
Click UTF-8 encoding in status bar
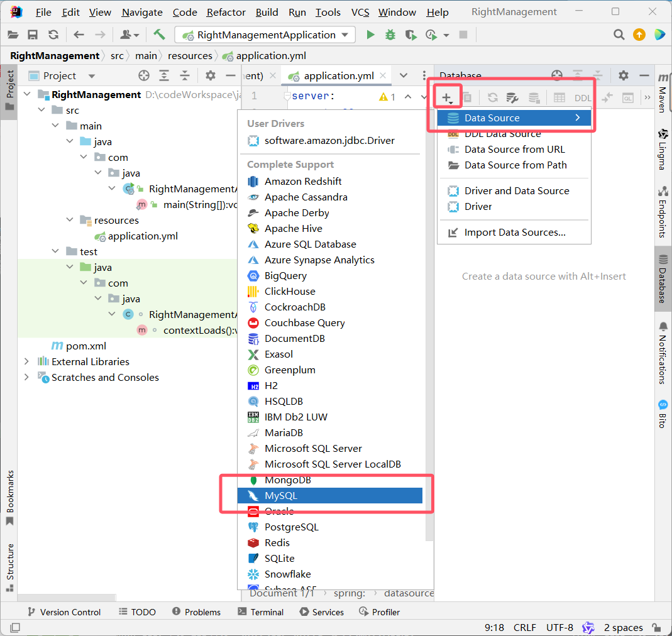pyautogui.click(x=559, y=628)
